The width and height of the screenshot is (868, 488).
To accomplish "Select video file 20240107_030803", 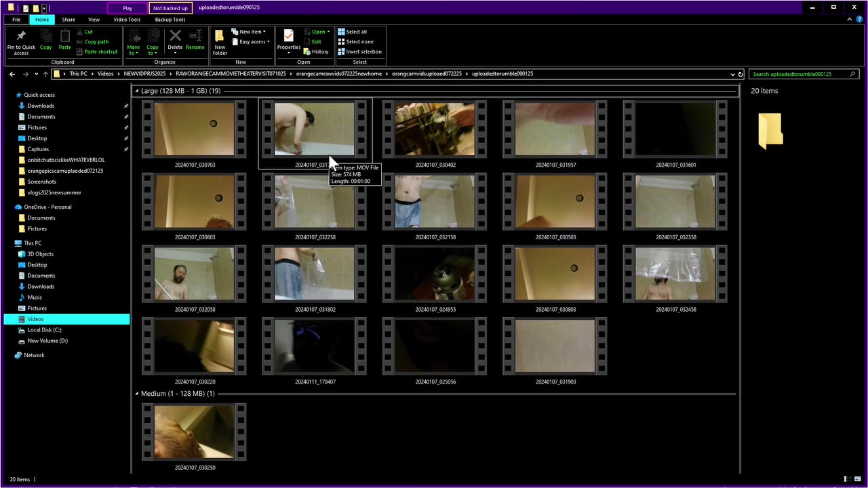I will click(555, 279).
